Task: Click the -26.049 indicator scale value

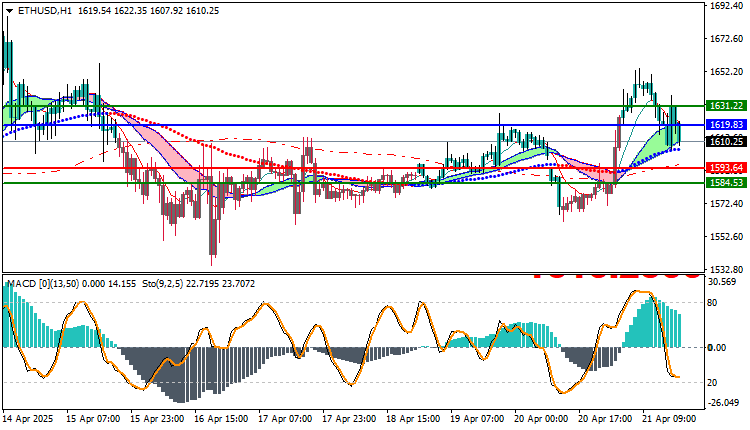Action: pyautogui.click(x=723, y=403)
